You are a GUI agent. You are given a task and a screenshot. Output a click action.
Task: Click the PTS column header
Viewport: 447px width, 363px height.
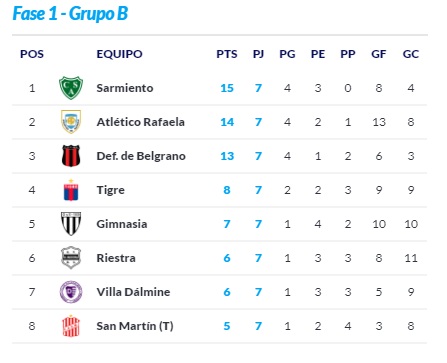[x=227, y=54]
